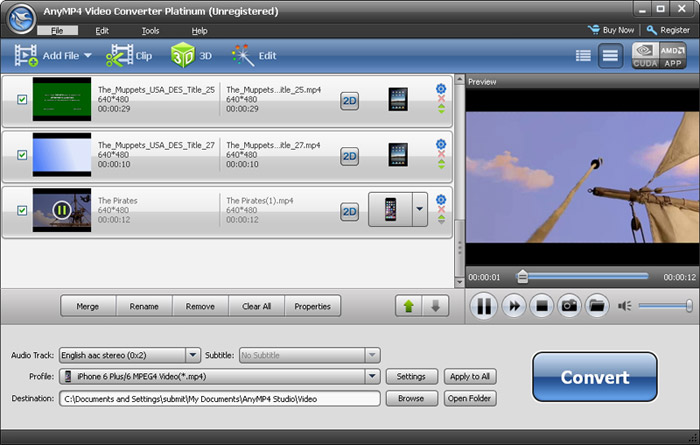Click Register link

click(668, 30)
